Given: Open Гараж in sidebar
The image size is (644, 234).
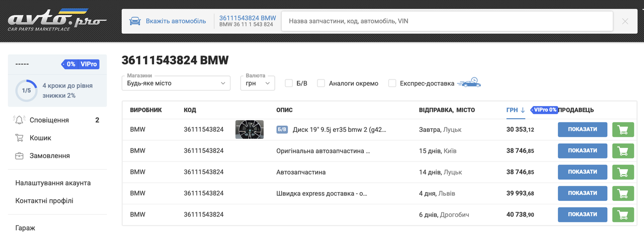Looking at the screenshot, I should pos(25,228).
